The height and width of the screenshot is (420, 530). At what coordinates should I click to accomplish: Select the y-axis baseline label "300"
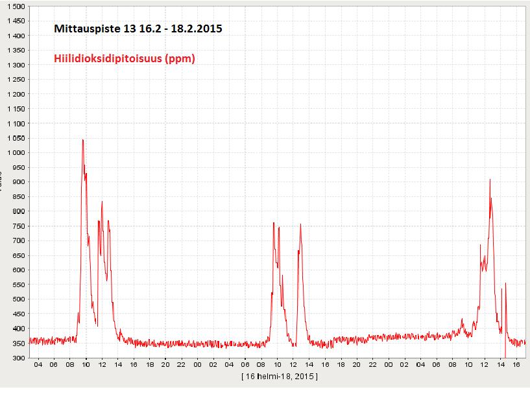[19, 358]
